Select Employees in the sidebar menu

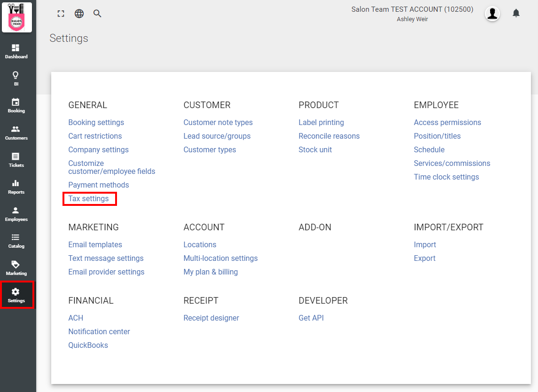pyautogui.click(x=16, y=214)
